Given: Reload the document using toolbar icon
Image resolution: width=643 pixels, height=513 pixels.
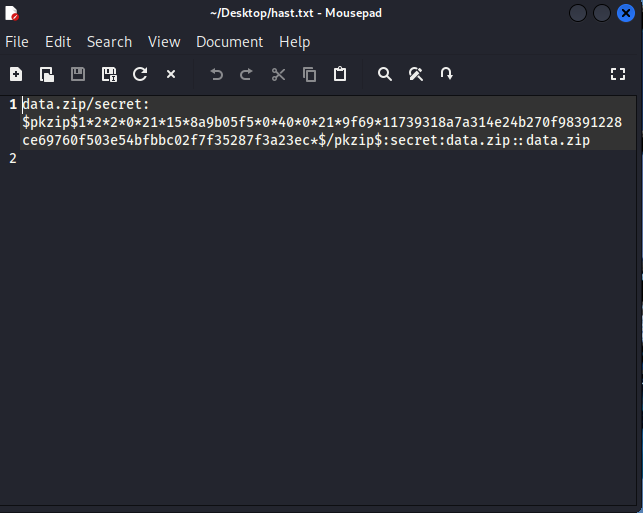Looking at the screenshot, I should (140, 74).
